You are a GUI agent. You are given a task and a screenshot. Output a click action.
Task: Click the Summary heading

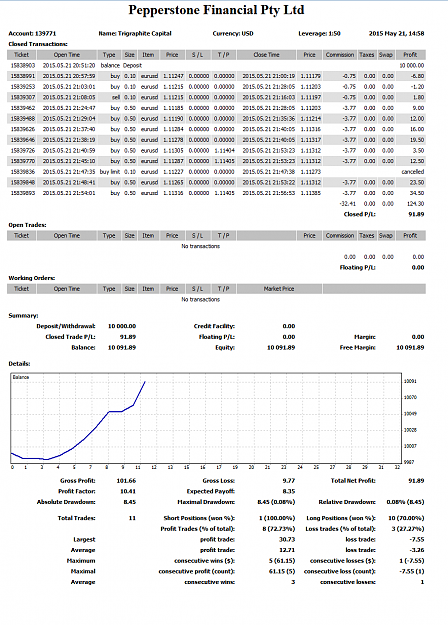click(x=24, y=316)
